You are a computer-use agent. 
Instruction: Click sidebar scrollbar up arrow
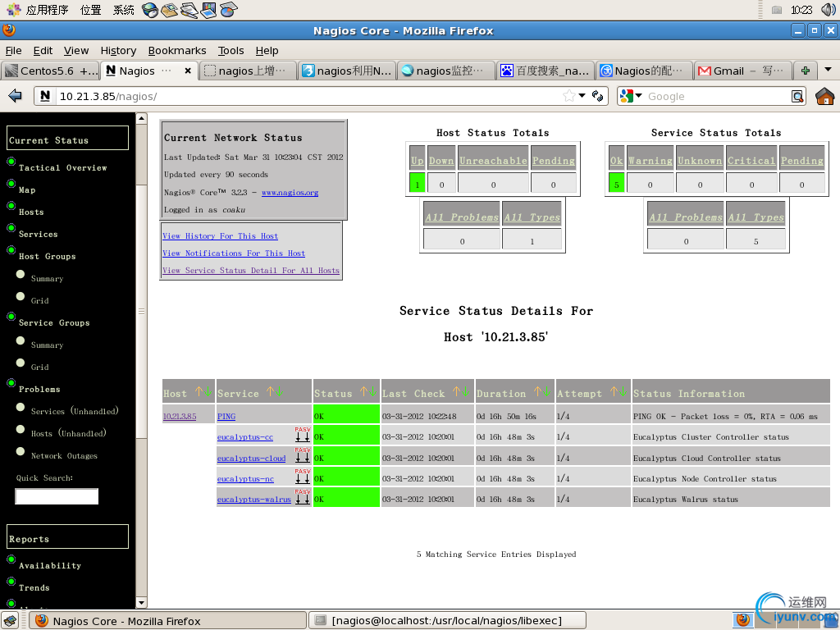click(x=141, y=118)
